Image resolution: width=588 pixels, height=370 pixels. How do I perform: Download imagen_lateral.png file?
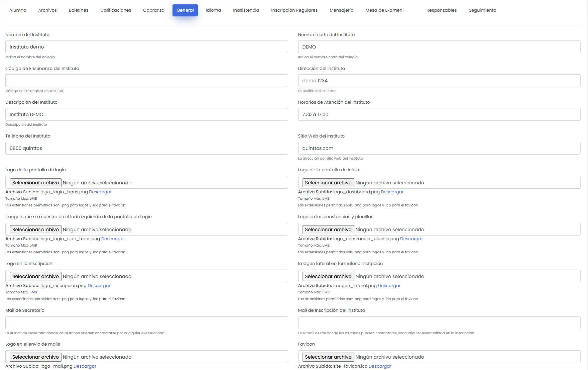point(389,286)
